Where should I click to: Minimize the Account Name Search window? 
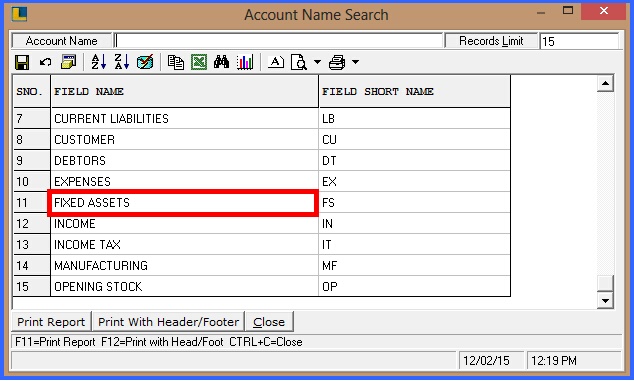coord(541,12)
